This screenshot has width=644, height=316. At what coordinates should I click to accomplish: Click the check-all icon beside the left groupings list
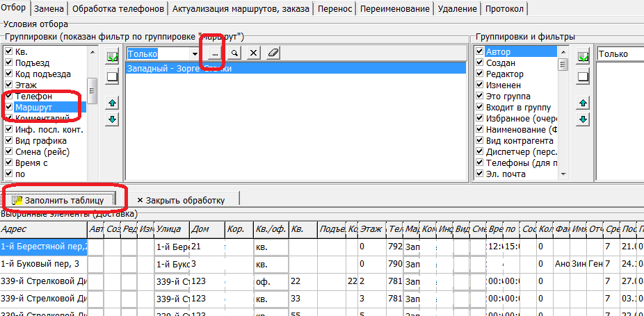[x=113, y=56]
